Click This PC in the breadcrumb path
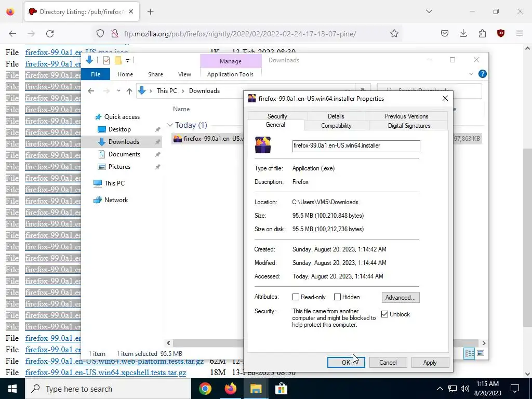532x399 pixels. tap(167, 91)
